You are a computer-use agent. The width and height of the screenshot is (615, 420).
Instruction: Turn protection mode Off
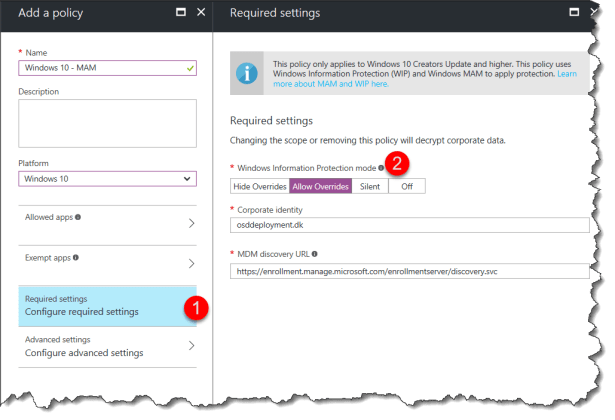tap(407, 186)
